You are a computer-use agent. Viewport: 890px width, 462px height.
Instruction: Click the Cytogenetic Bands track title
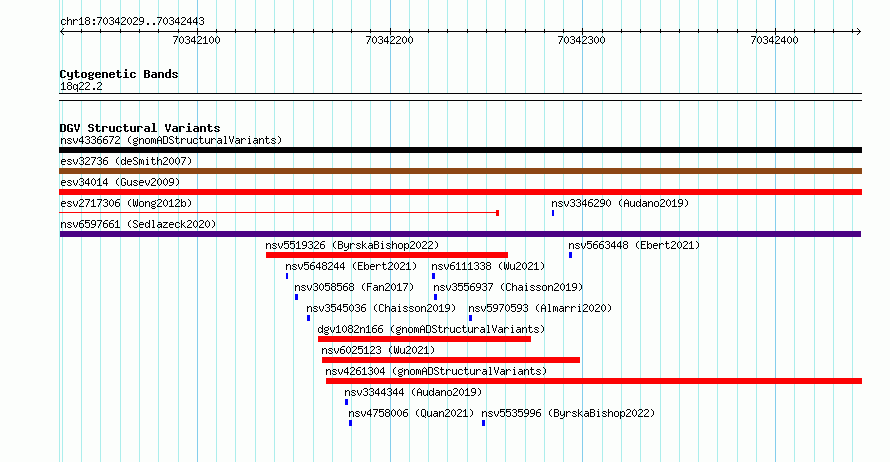click(x=119, y=74)
